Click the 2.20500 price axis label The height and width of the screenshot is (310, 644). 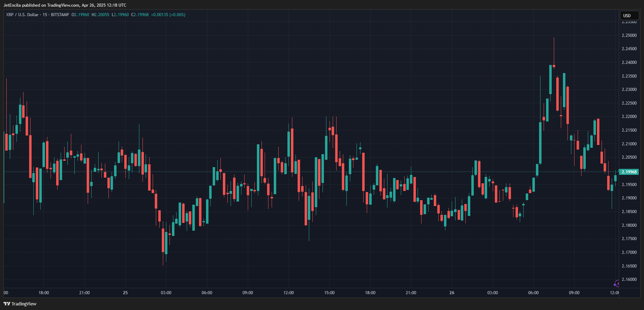pos(629,157)
